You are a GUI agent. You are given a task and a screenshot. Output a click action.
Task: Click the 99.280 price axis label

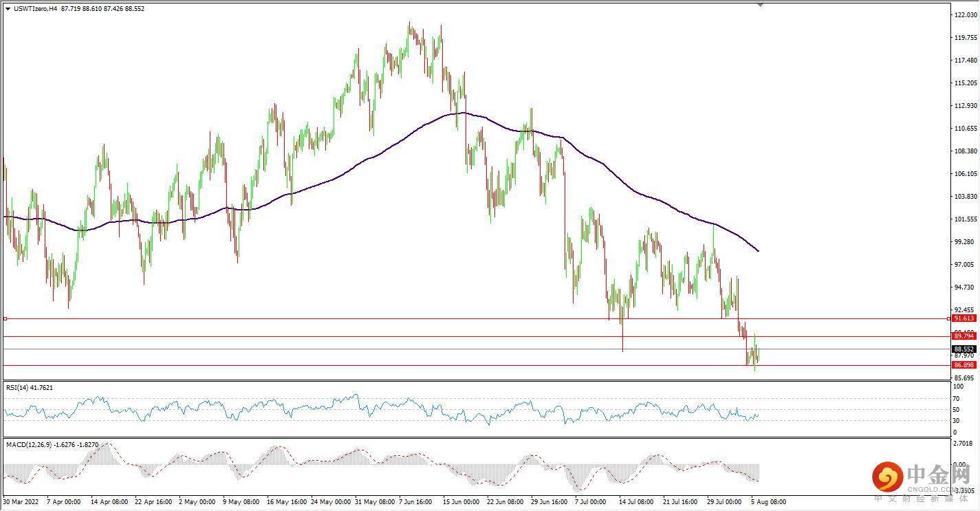click(966, 242)
